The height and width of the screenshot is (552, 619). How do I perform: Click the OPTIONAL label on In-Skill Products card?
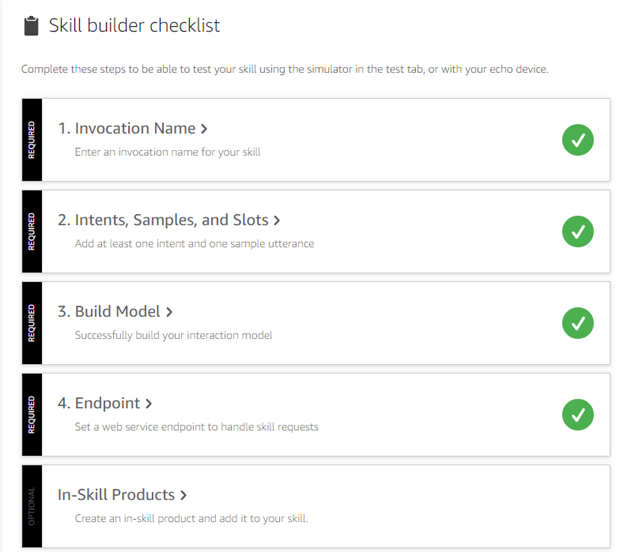31,506
